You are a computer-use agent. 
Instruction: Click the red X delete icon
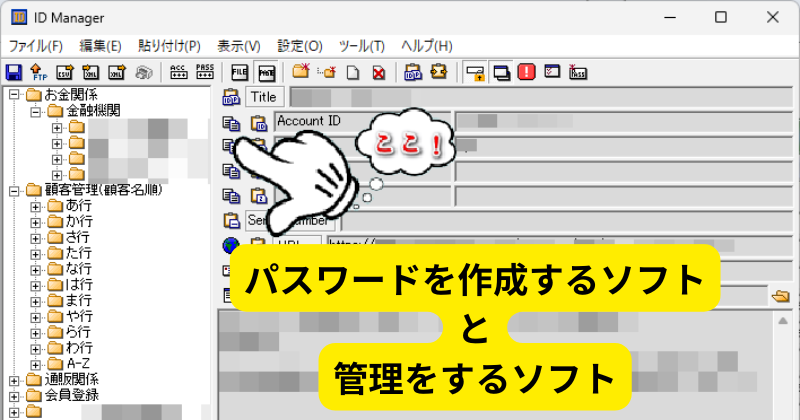point(379,72)
